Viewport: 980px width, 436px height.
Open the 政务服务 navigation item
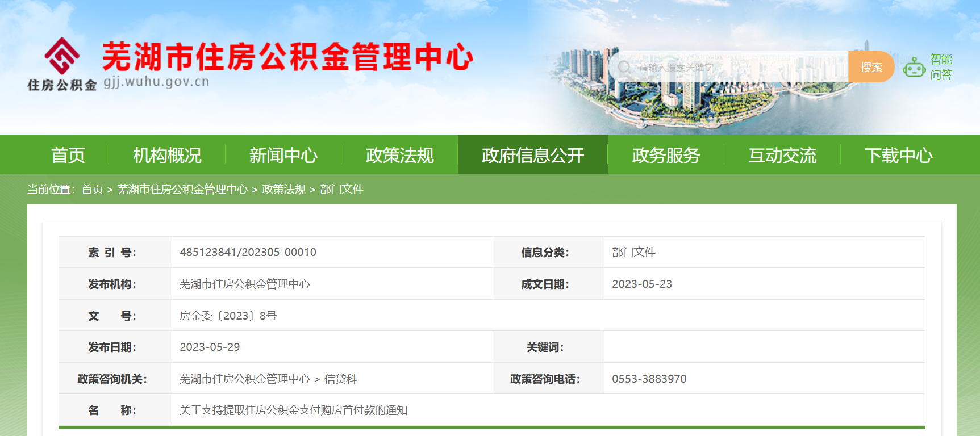(666, 155)
